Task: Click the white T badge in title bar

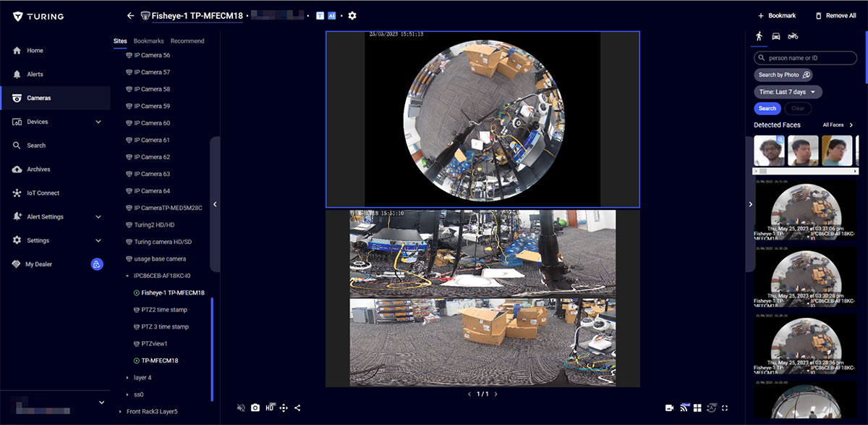Action: click(x=320, y=15)
